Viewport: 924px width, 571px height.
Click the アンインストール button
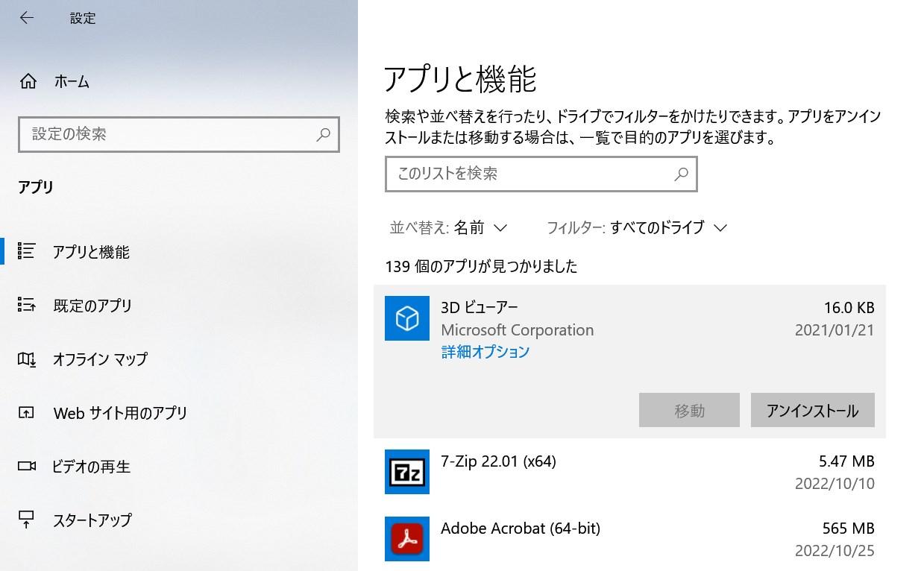pos(812,409)
